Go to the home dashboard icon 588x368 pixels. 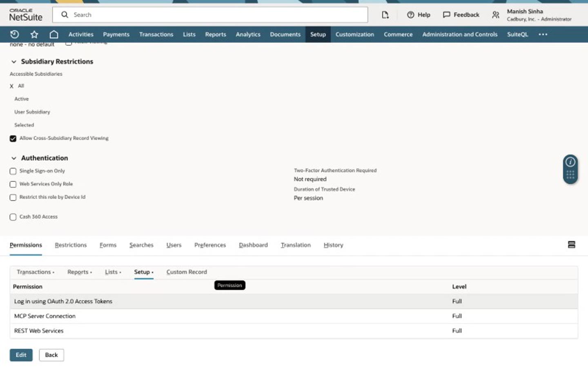(54, 34)
